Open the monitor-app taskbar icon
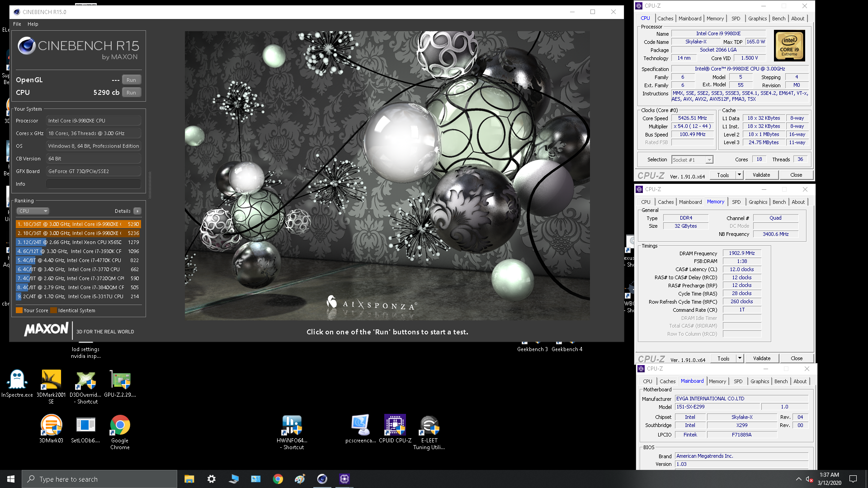Viewport: 868px width, 488px height. 255,479
